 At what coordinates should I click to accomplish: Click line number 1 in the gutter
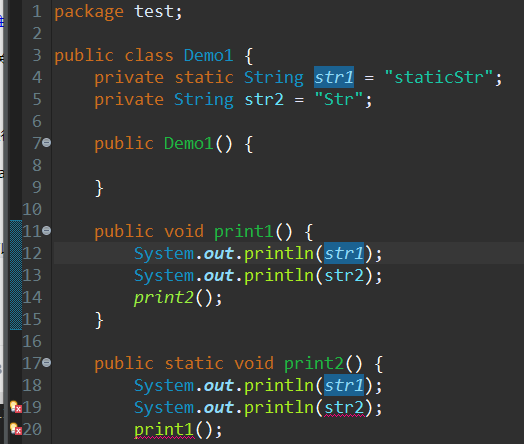point(37,12)
